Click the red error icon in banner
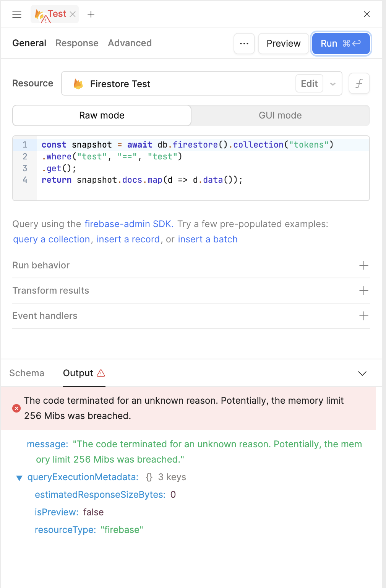Image resolution: width=386 pixels, height=588 pixels. (x=16, y=408)
